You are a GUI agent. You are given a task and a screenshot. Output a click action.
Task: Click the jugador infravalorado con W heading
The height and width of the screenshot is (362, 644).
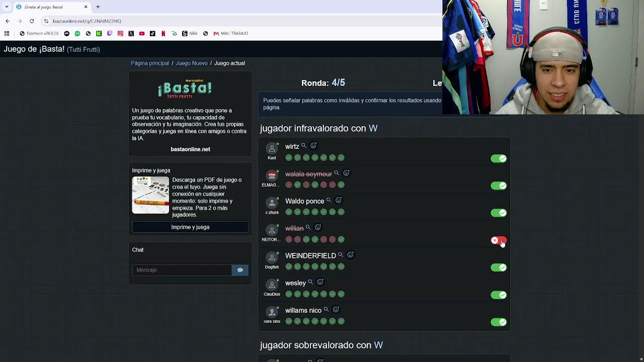318,128
